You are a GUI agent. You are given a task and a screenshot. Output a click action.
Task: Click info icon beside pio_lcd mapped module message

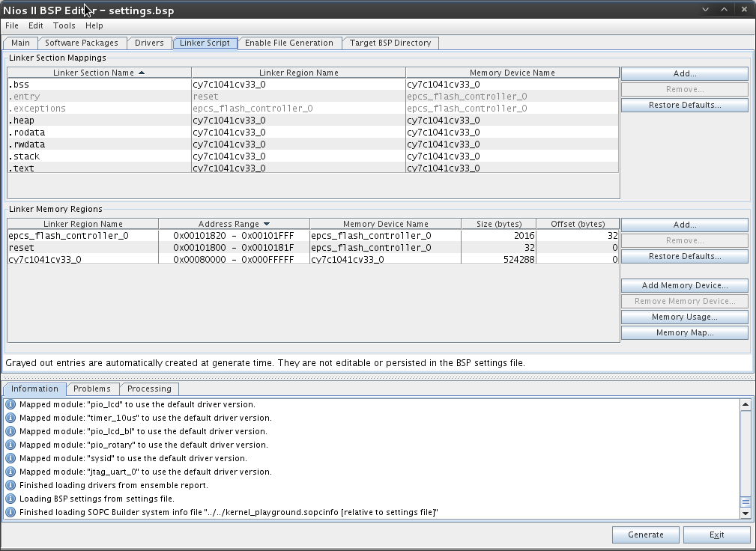10,404
